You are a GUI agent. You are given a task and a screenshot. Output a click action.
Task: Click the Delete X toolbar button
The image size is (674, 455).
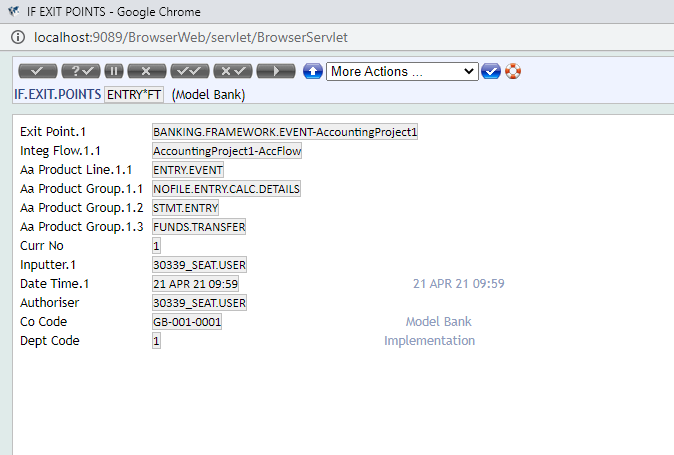pos(146,71)
